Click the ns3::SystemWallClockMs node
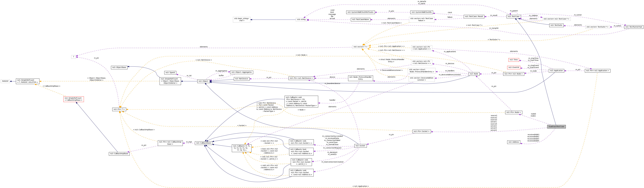This screenshot has height=188, width=644. pyautogui.click(x=421, y=12)
